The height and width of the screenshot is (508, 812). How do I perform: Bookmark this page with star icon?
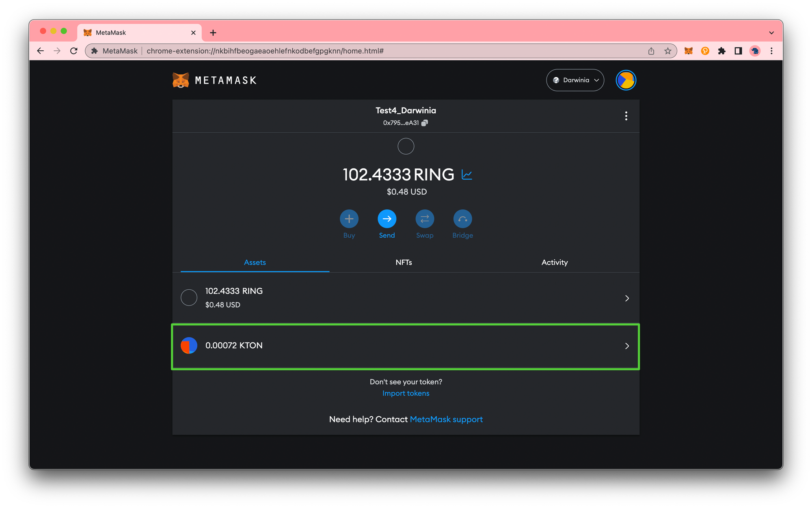pyautogui.click(x=667, y=51)
